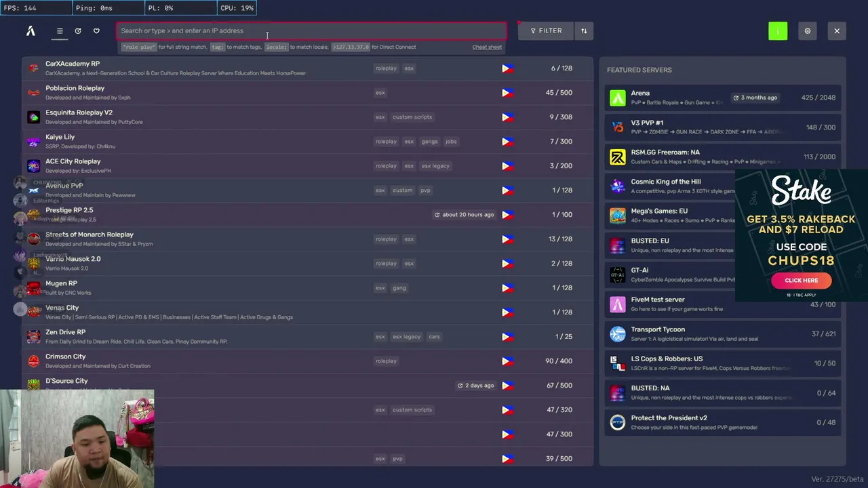Click Crimson City server icon

click(x=33, y=361)
